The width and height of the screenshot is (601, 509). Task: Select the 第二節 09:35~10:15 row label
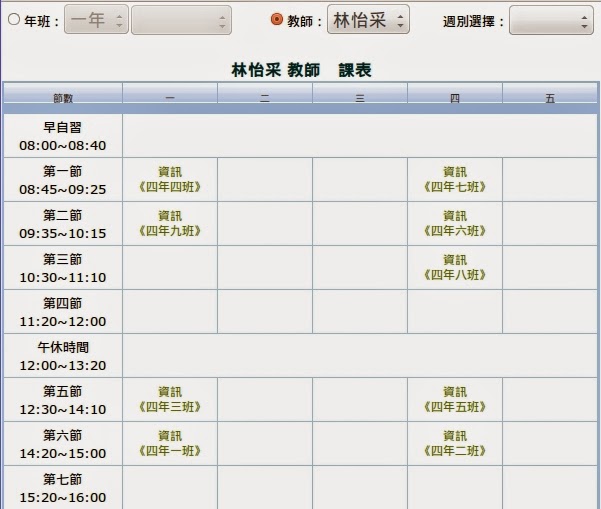point(63,224)
